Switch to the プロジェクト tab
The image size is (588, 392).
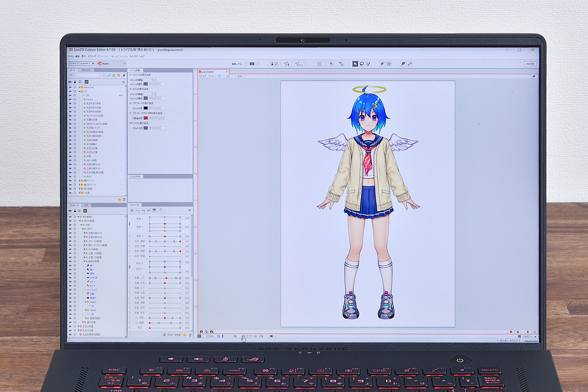87,70
